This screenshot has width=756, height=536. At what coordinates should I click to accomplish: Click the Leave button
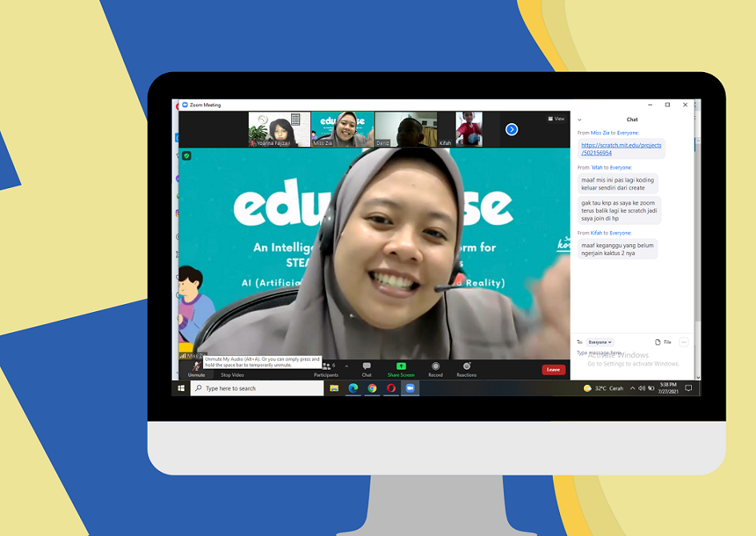554,370
